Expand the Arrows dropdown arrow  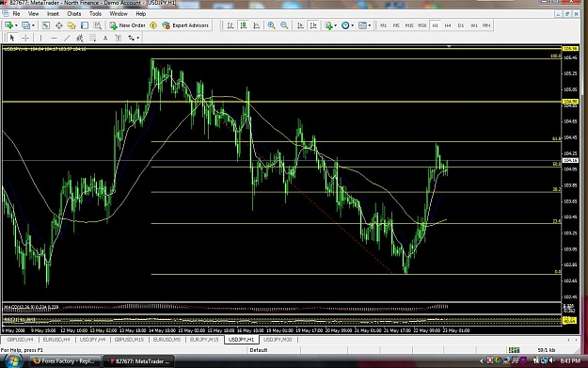(x=138, y=38)
